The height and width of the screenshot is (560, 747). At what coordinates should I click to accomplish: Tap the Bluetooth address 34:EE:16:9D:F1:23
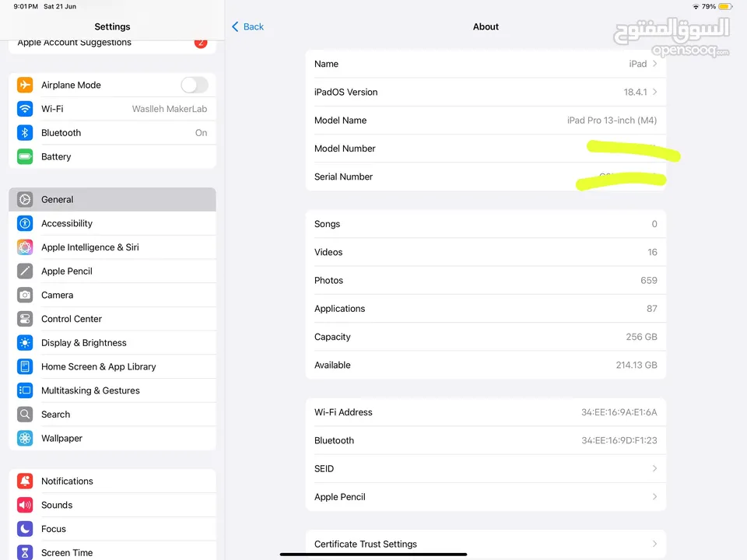point(619,440)
